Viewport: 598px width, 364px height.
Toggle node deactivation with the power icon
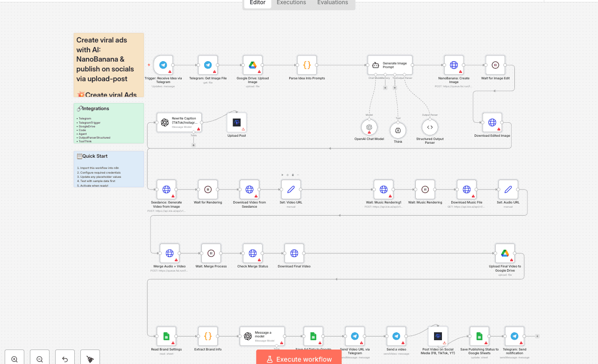pos(287,175)
